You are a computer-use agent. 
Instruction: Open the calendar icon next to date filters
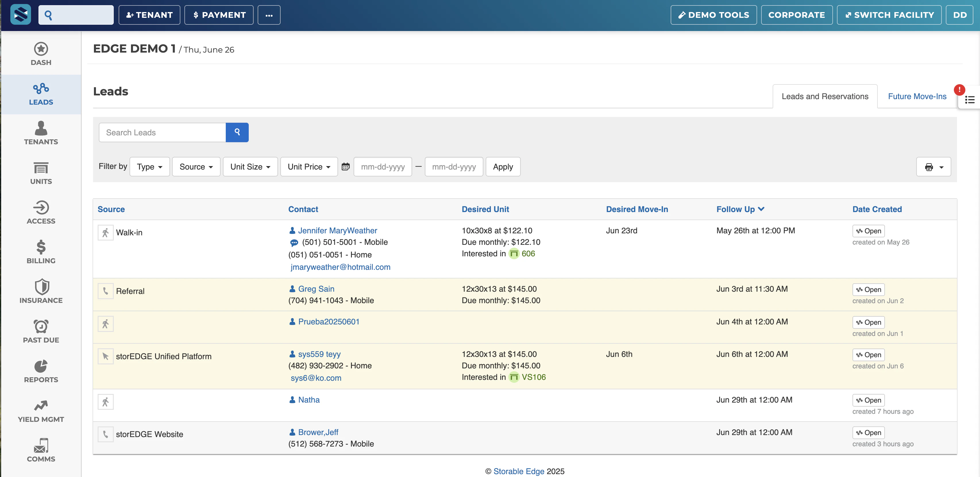coord(346,167)
